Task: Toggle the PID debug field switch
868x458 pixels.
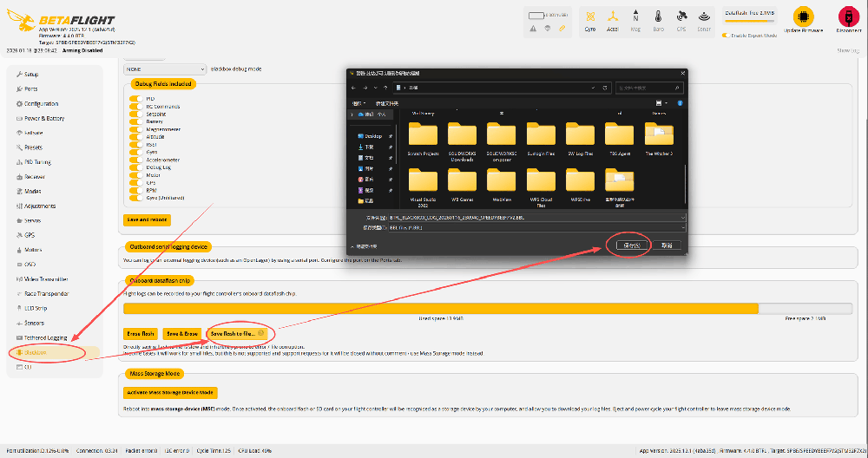Action: [135, 99]
